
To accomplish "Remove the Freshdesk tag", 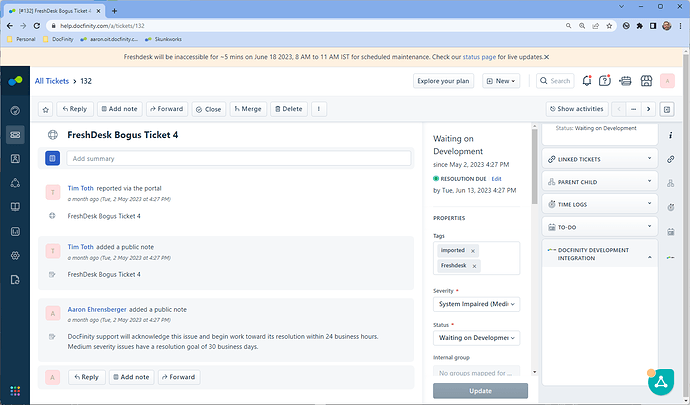I will tap(474, 266).
